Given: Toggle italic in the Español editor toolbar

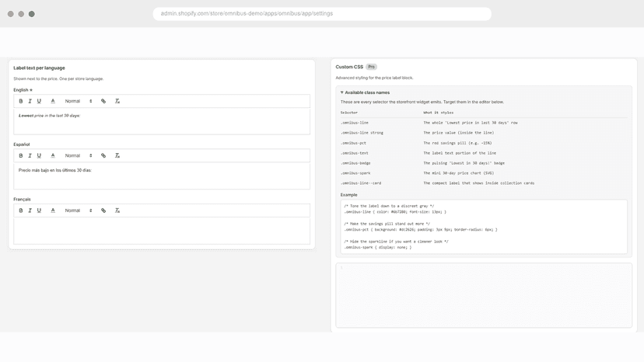Looking at the screenshot, I should point(30,155).
